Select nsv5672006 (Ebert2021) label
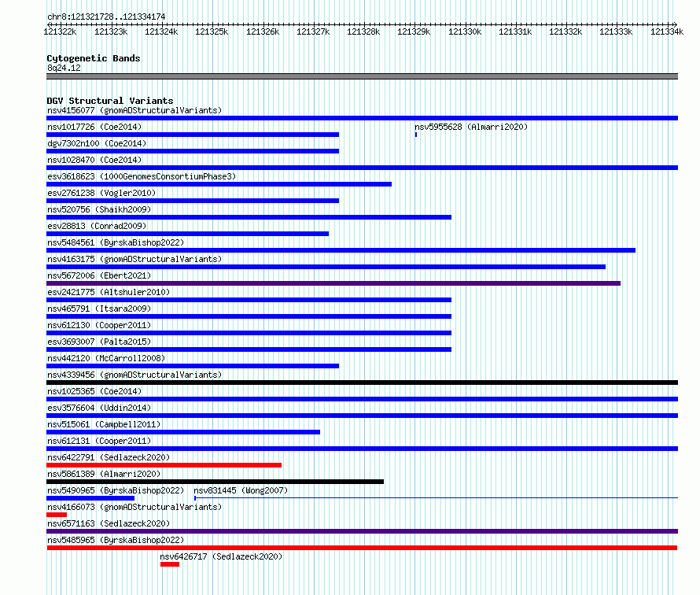700x595 pixels. click(99, 275)
